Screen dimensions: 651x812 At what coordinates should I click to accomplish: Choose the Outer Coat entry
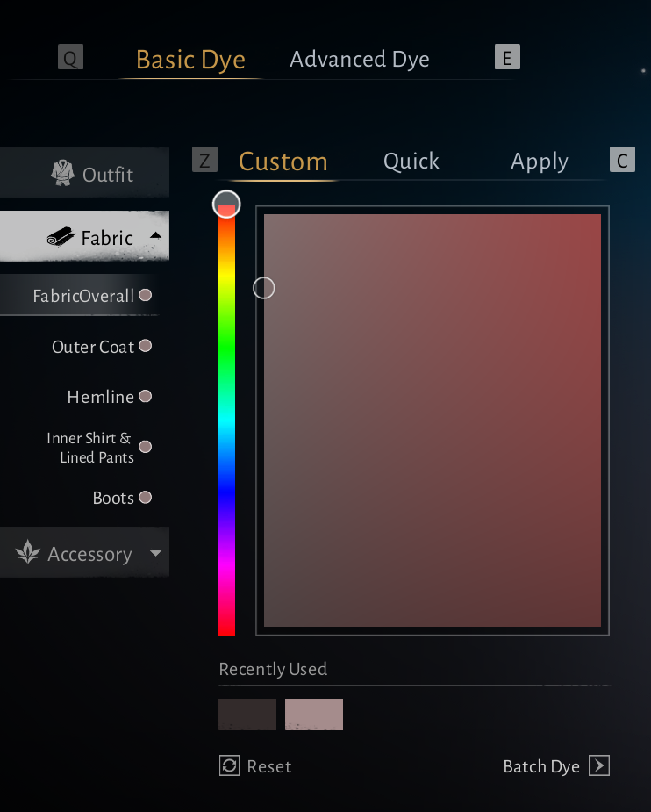click(x=93, y=347)
